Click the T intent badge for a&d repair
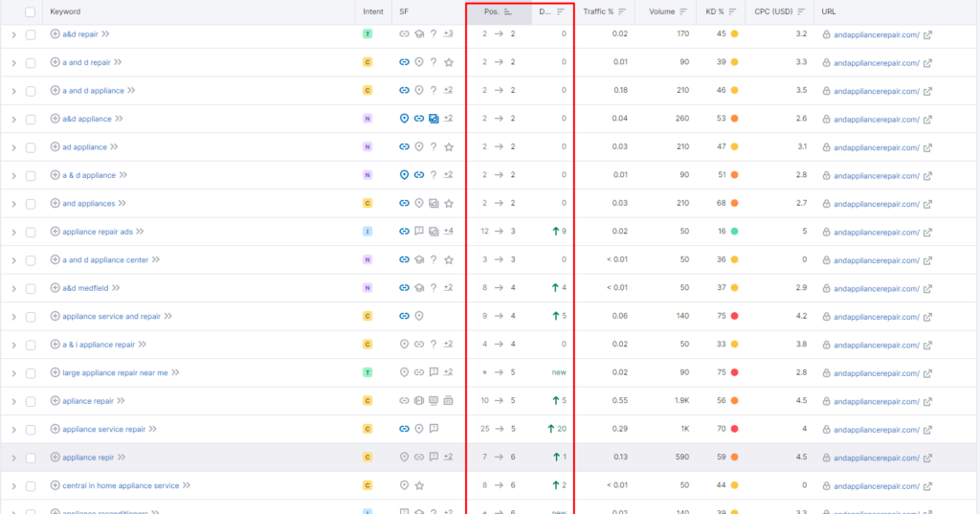 pyautogui.click(x=367, y=34)
